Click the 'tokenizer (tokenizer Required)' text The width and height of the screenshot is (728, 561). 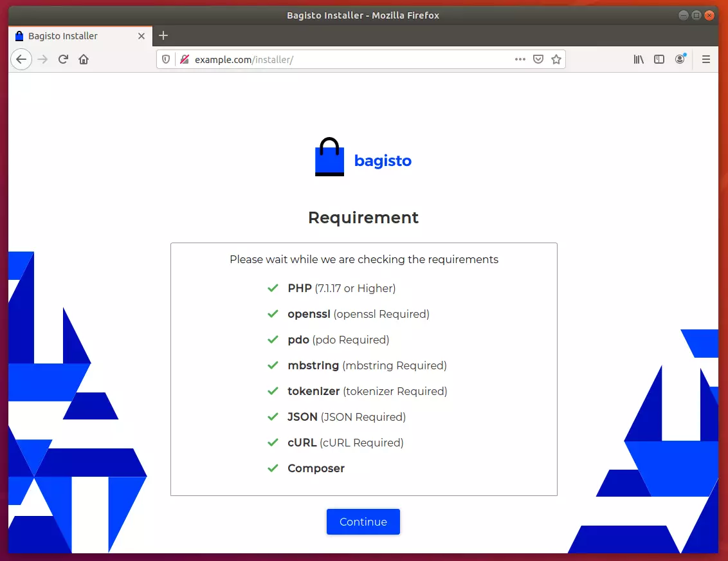(367, 391)
